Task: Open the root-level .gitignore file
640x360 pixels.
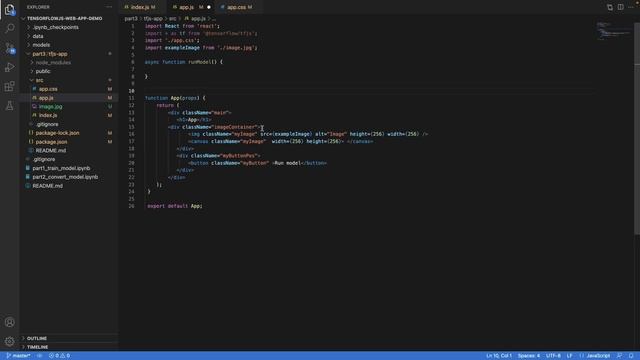Action: pos(44,160)
